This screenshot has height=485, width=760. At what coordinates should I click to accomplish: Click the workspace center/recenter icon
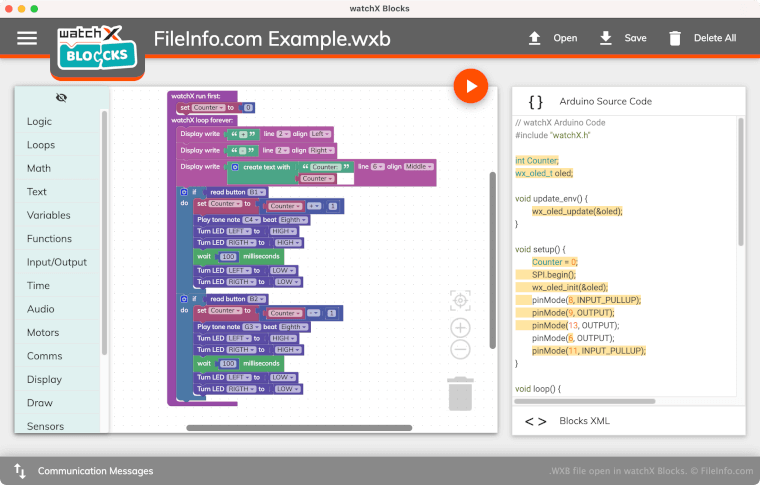click(460, 300)
